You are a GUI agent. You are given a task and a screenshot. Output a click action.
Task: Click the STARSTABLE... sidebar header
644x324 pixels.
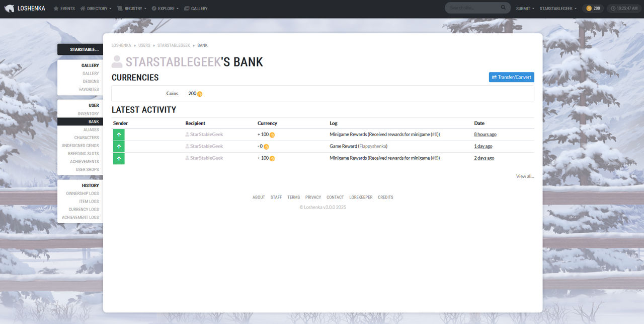click(80, 49)
